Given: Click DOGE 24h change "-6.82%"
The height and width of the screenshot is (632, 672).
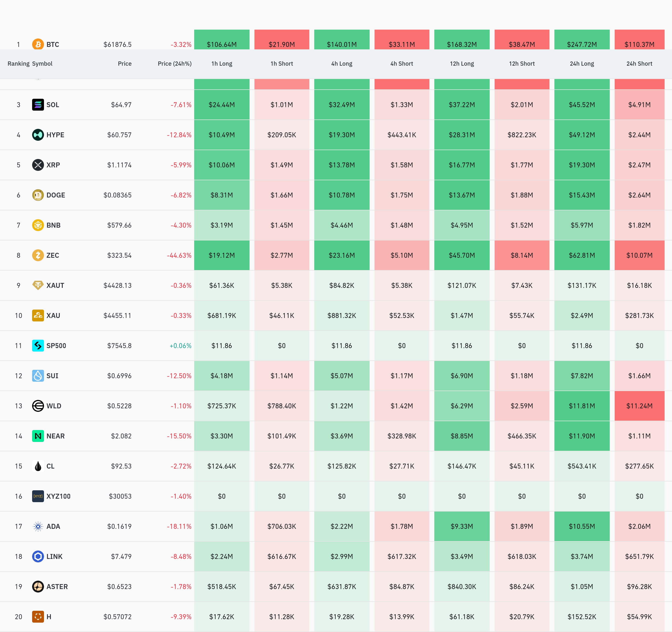Looking at the screenshot, I should coord(181,195).
